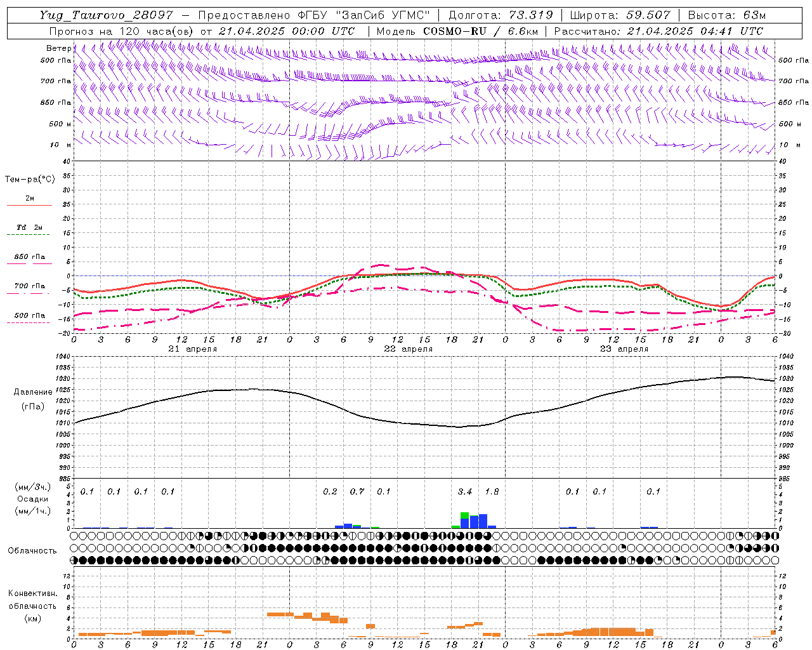Click the '850 гПа' temperature legend entry
Screen dimensions: 812x650
coord(30,257)
